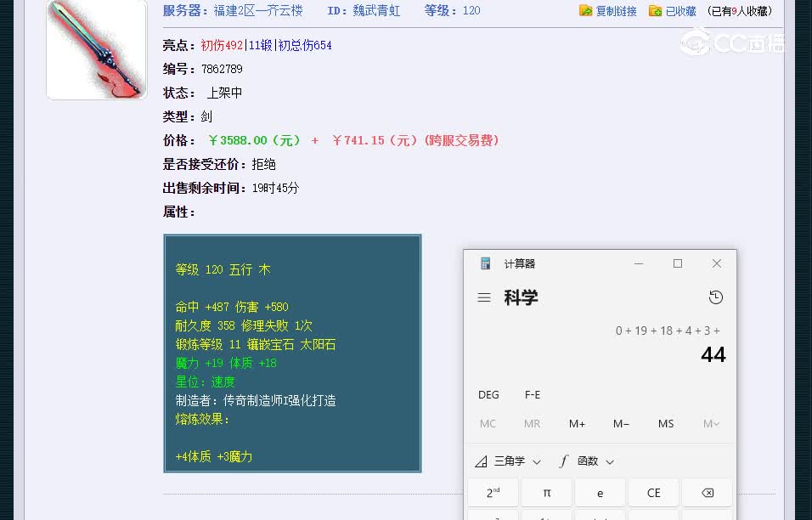Click the copy link icon
Image resolution: width=812 pixels, height=520 pixels.
click(x=586, y=10)
